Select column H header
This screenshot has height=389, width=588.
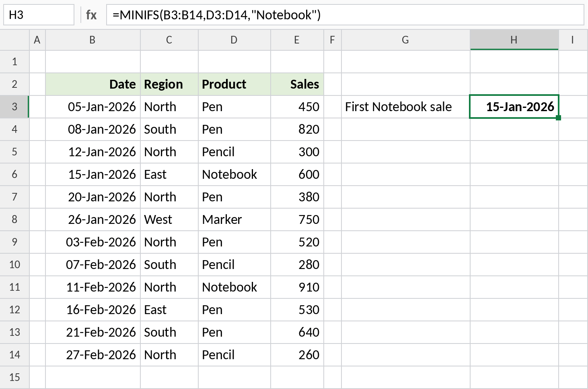514,40
